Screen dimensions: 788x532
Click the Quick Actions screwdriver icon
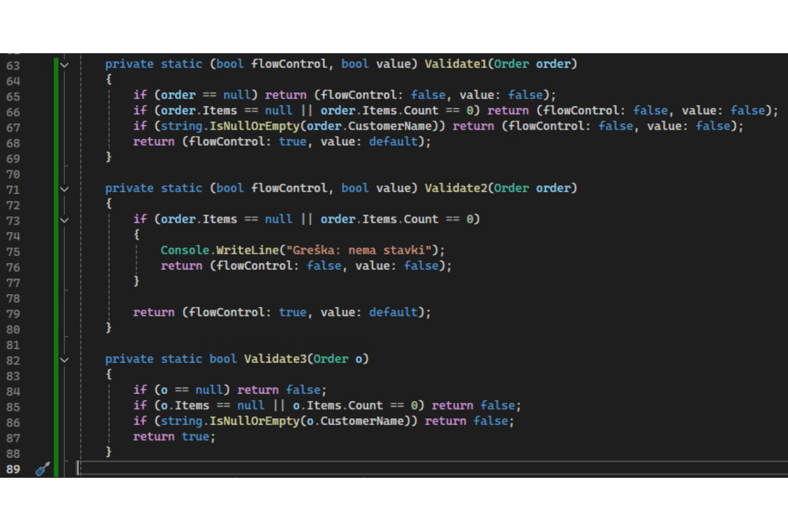click(x=42, y=469)
